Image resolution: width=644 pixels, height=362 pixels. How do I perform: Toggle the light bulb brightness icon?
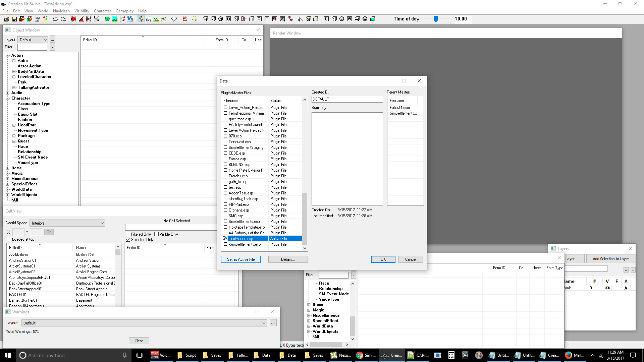[141, 19]
